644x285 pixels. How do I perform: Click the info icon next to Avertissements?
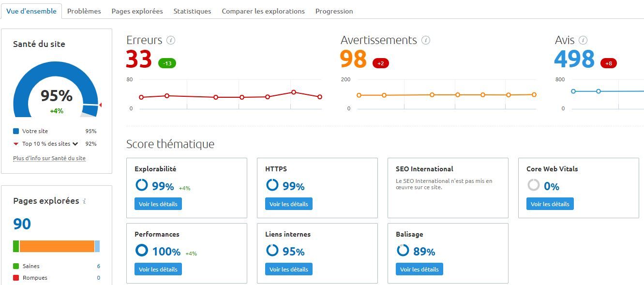pyautogui.click(x=426, y=40)
